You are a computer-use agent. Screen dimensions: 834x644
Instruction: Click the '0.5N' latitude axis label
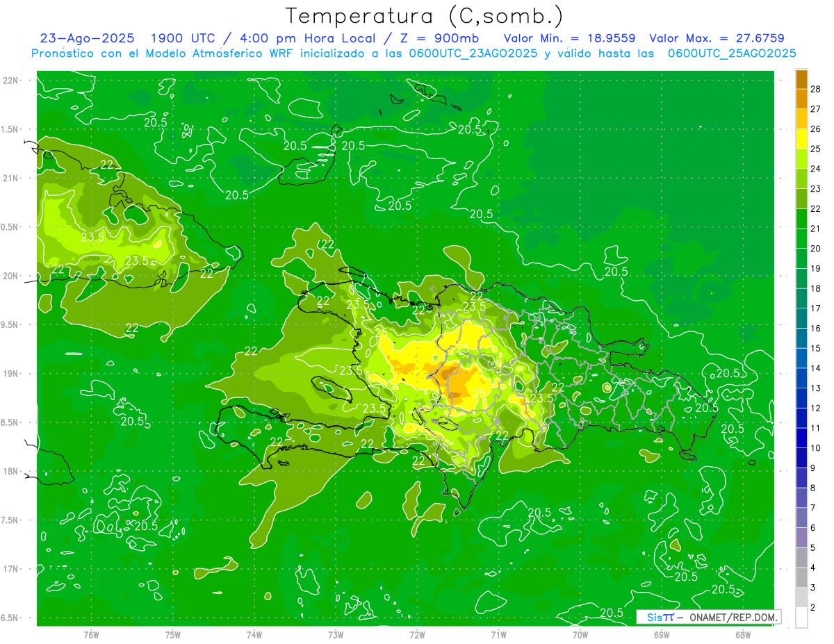coord(10,226)
